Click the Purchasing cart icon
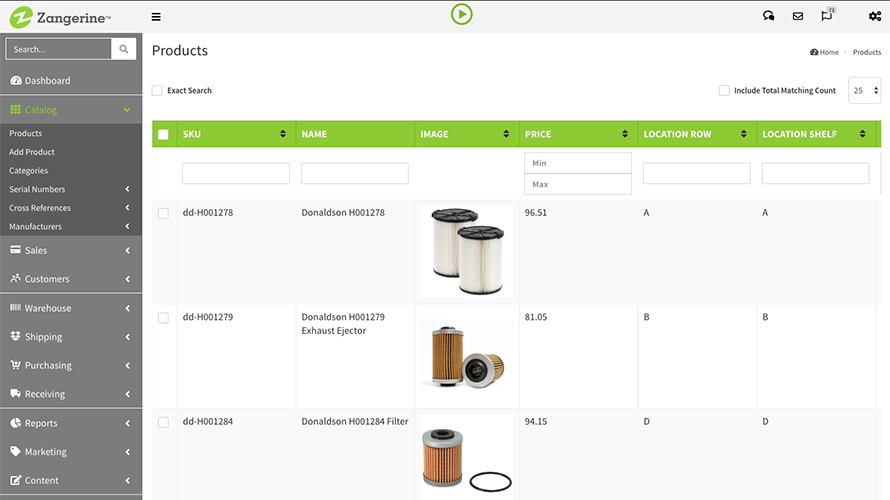This screenshot has height=500, width=890. tap(15, 365)
